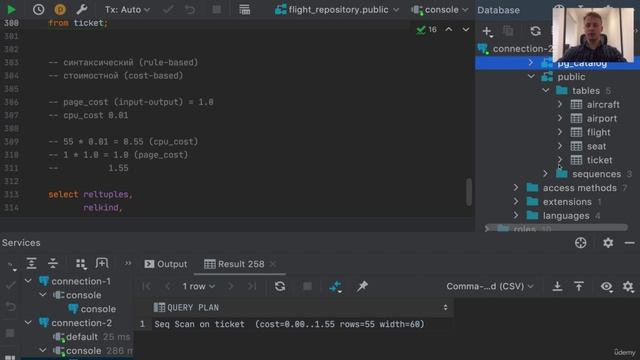This screenshot has width=640, height=360.
Task: Run the query with green Execute button
Action: [11, 9]
